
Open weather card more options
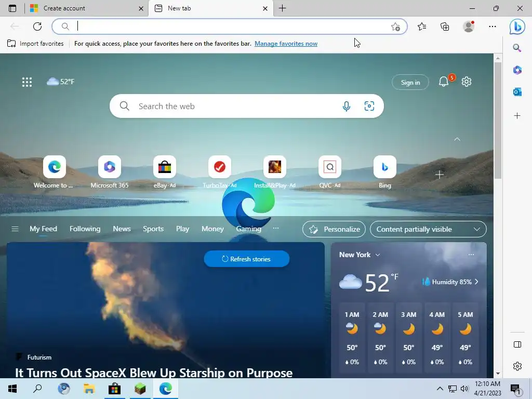pyautogui.click(x=471, y=255)
